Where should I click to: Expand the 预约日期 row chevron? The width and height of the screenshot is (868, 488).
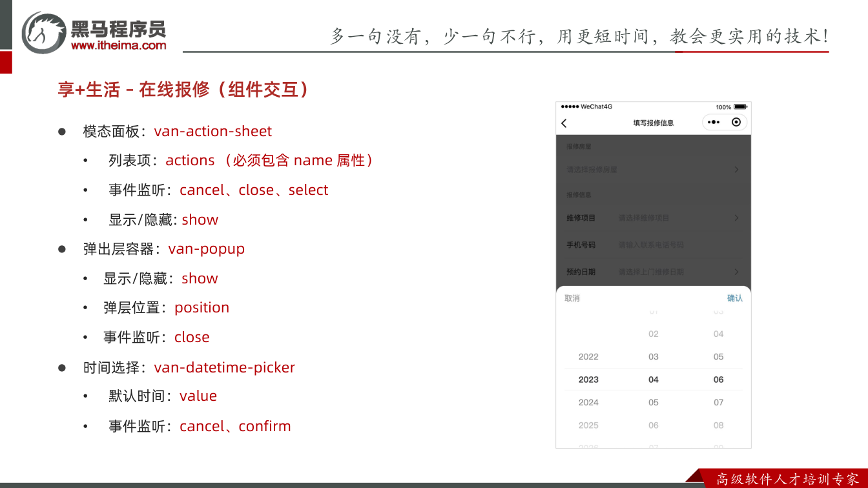pyautogui.click(x=736, y=272)
